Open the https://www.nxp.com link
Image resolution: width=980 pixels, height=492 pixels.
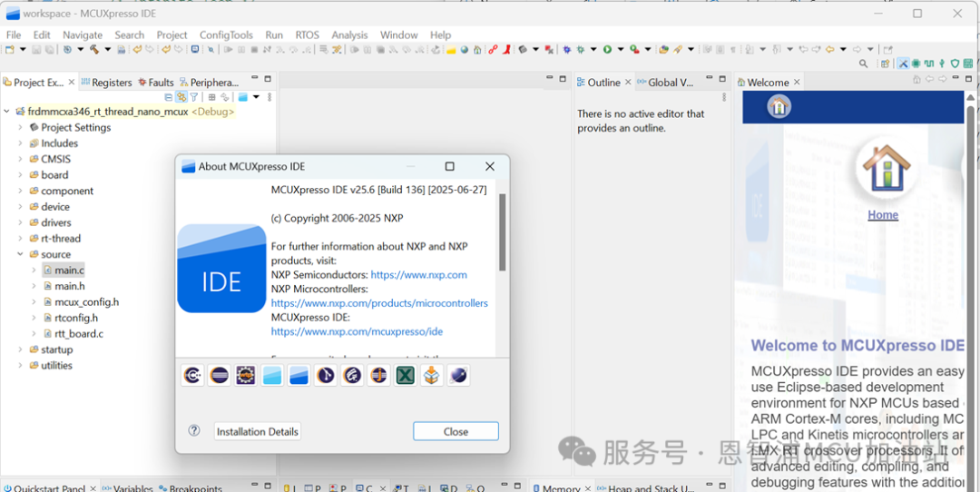coord(418,274)
